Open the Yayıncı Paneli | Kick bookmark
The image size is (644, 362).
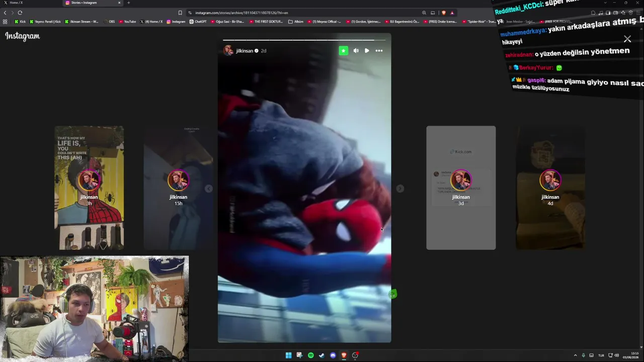[x=46, y=22]
